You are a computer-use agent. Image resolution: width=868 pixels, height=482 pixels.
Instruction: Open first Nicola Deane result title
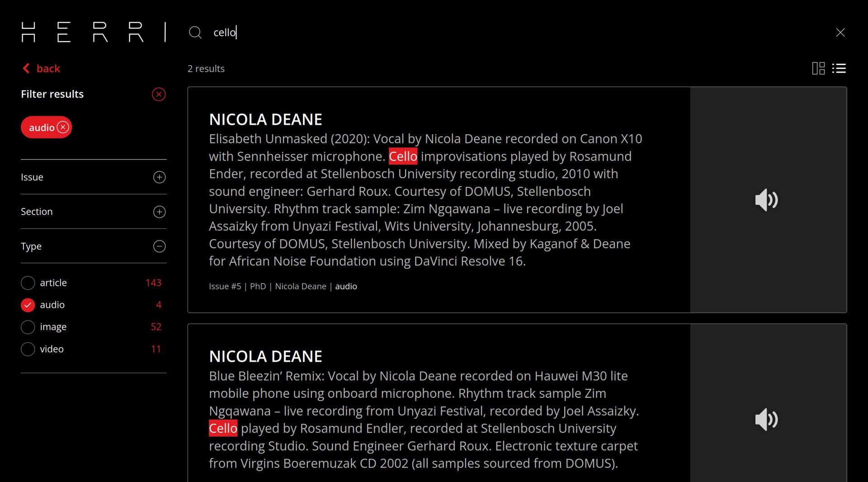pos(265,119)
